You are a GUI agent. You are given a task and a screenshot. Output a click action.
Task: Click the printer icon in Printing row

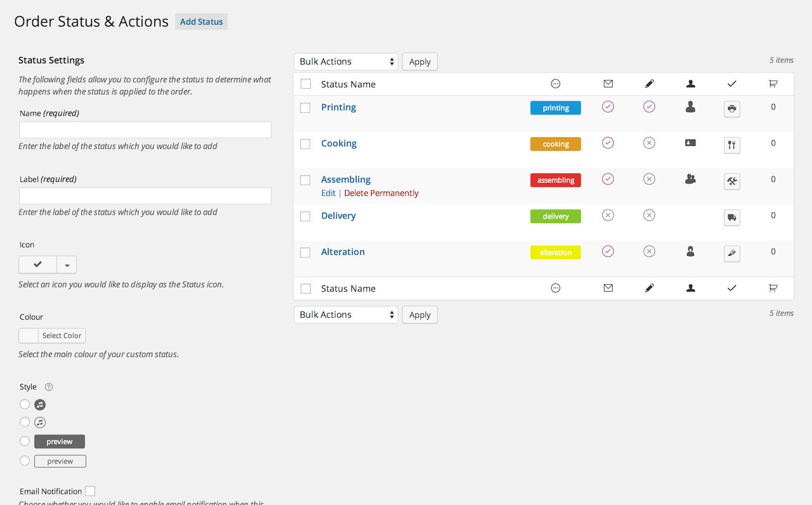click(731, 108)
